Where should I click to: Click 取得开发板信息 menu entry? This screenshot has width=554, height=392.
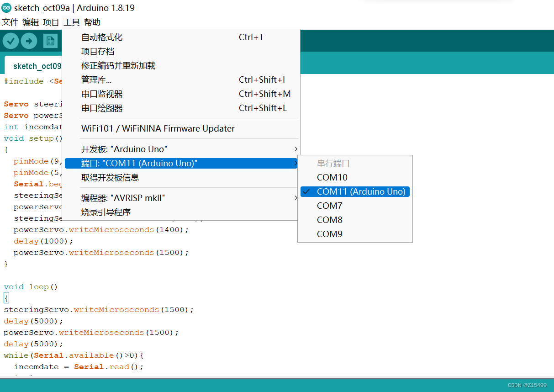tap(181, 178)
